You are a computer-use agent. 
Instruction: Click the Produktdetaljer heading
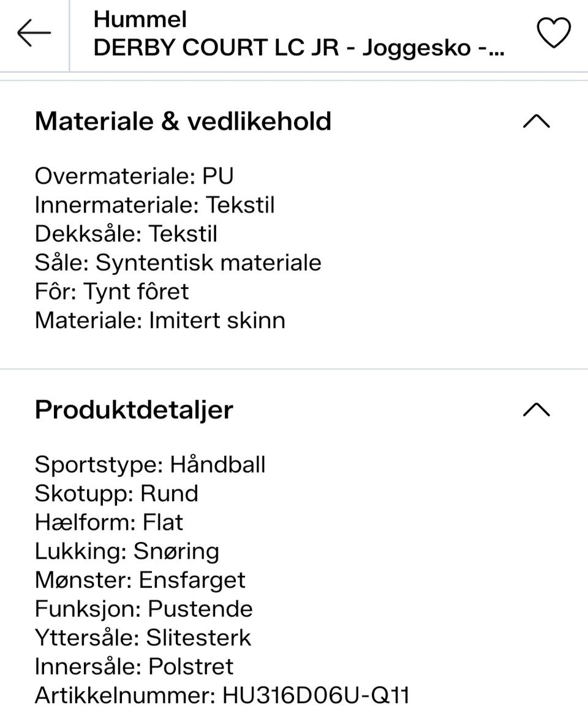click(x=134, y=410)
